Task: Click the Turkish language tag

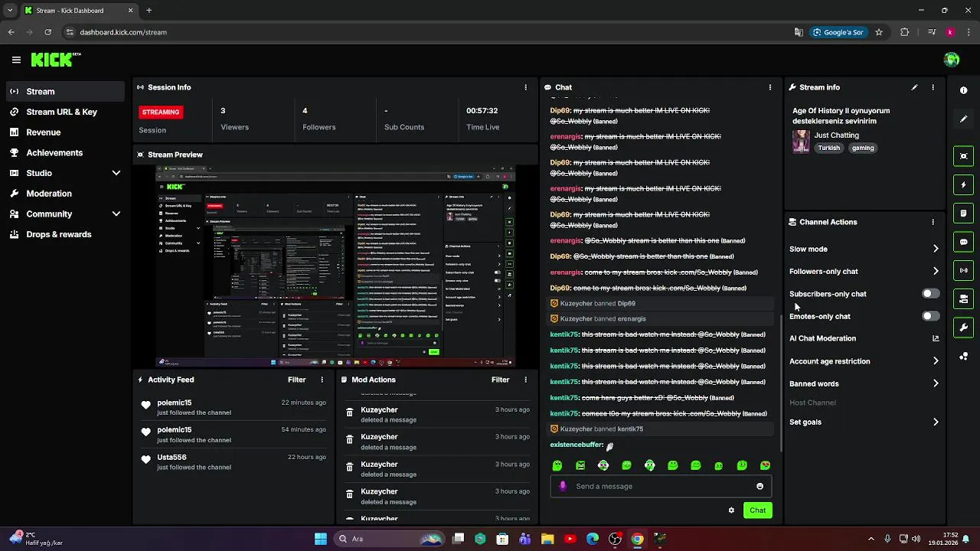Action: point(828,148)
